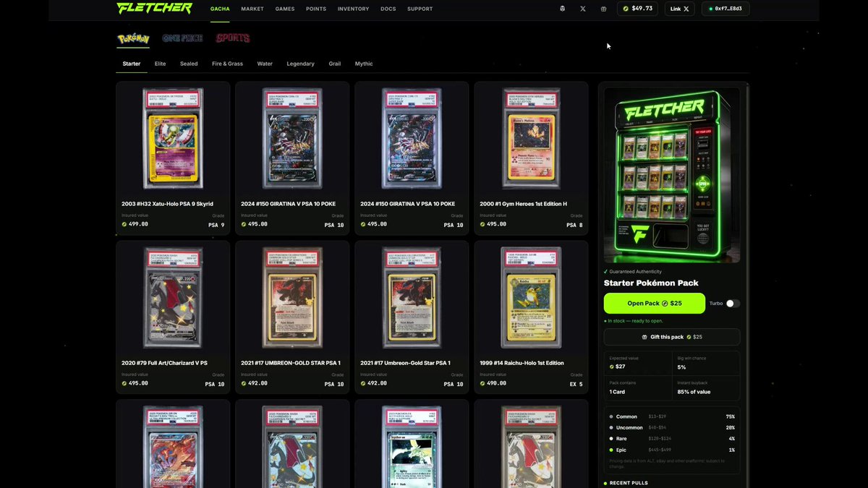Open the standalone X social icon
Viewport: 868px width, 488px height.
[x=583, y=9]
